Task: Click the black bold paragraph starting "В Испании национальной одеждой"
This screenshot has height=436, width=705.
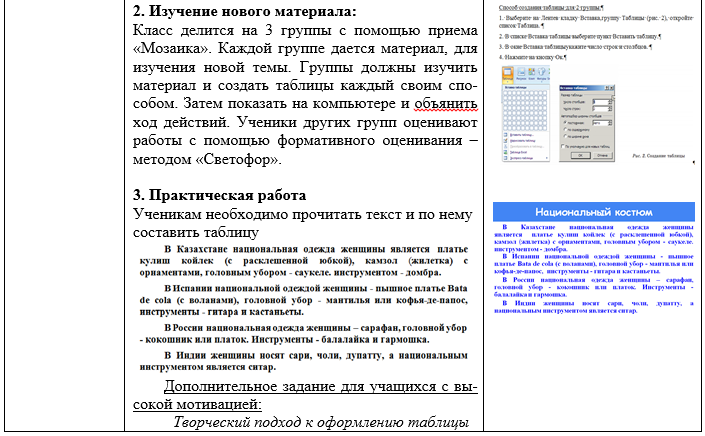Action: (x=303, y=300)
